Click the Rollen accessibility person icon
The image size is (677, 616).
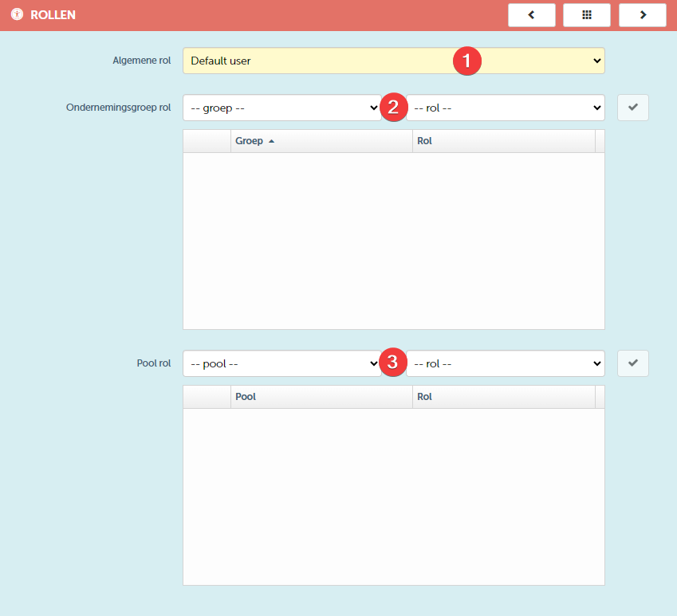point(17,14)
